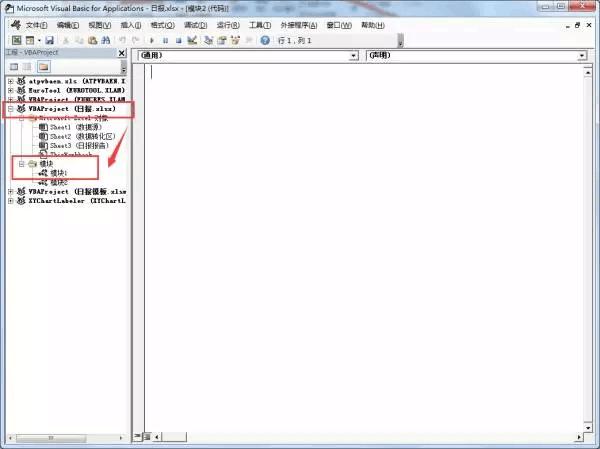Screen dimensions: 600x449
Task: Click the Object Browser toolbar icon
Action: (235, 40)
